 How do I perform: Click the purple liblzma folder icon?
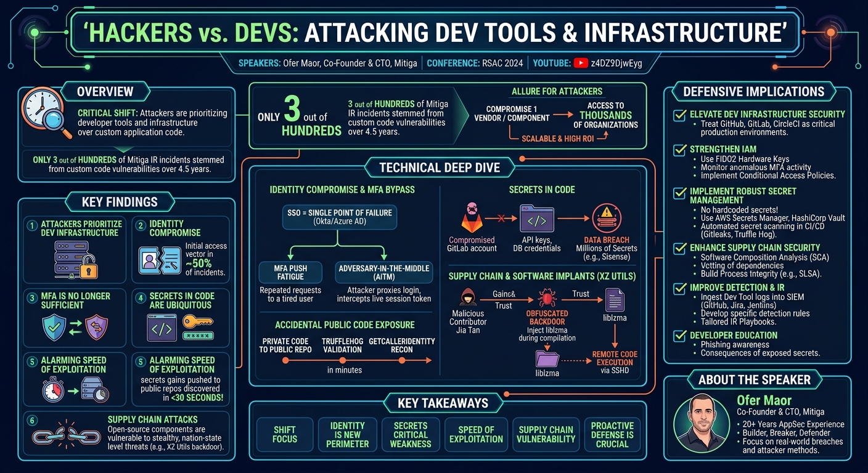(547, 358)
